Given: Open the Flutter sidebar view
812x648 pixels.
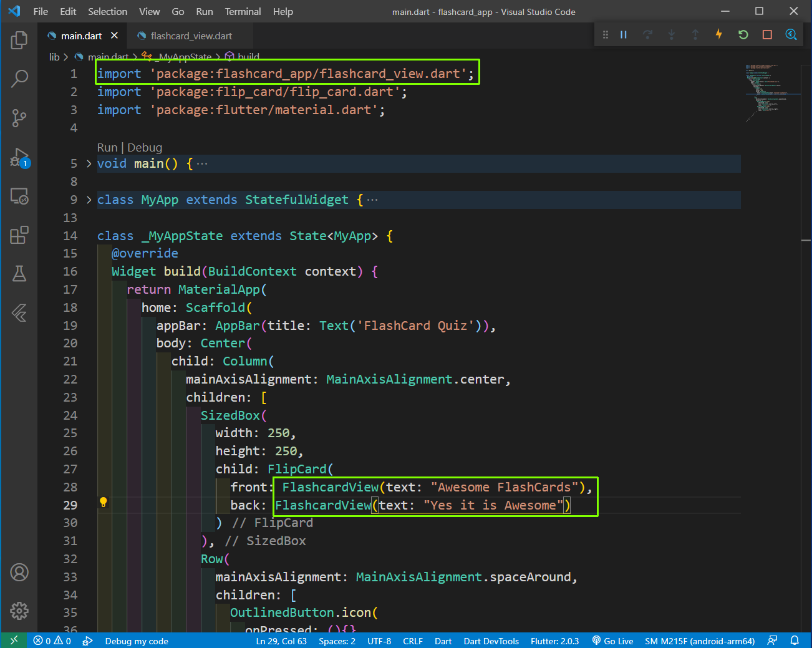Looking at the screenshot, I should pos(19,312).
